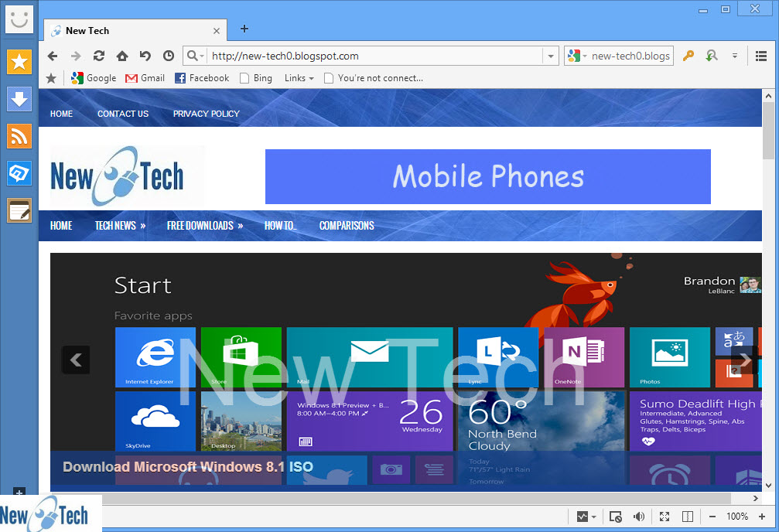Open the You're not connect... bookmark
Image resolution: width=779 pixels, height=532 pixels.
pyautogui.click(x=374, y=78)
